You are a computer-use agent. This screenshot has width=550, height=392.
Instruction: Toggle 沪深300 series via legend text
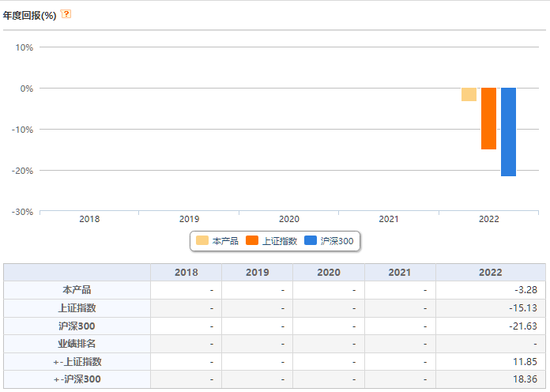pyautogui.click(x=337, y=241)
